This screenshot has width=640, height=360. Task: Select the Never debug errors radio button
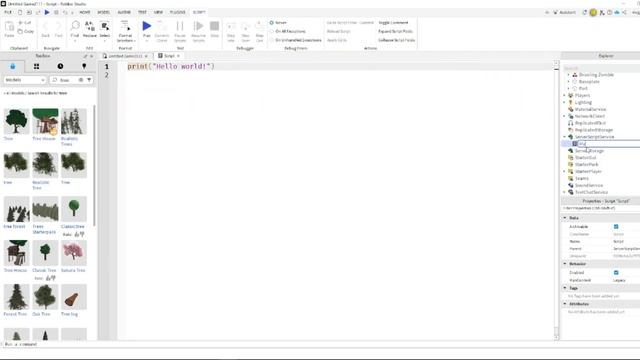click(271, 23)
